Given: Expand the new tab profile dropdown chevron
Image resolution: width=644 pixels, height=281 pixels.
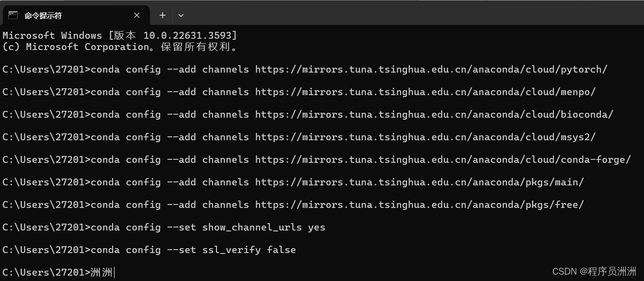Looking at the screenshot, I should click(x=181, y=15).
